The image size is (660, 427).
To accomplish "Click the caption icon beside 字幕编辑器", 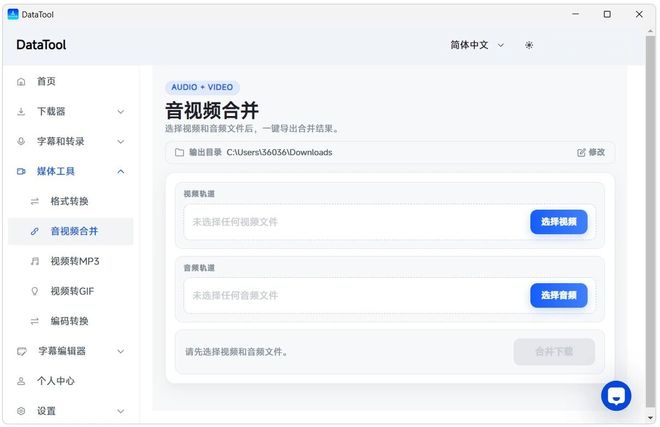I will point(21,351).
